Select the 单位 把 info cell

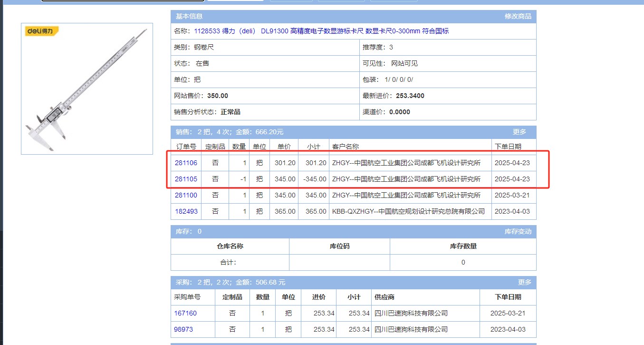pos(265,79)
